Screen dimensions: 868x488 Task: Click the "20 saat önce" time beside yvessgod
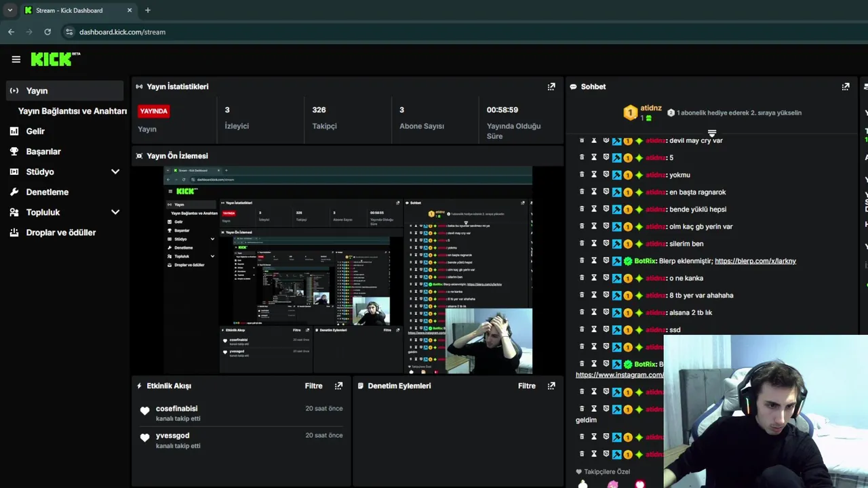(324, 436)
